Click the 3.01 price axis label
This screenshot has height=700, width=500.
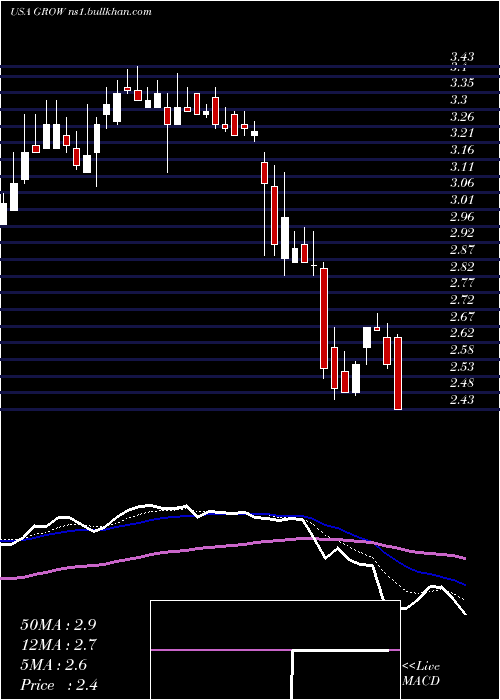tap(462, 200)
